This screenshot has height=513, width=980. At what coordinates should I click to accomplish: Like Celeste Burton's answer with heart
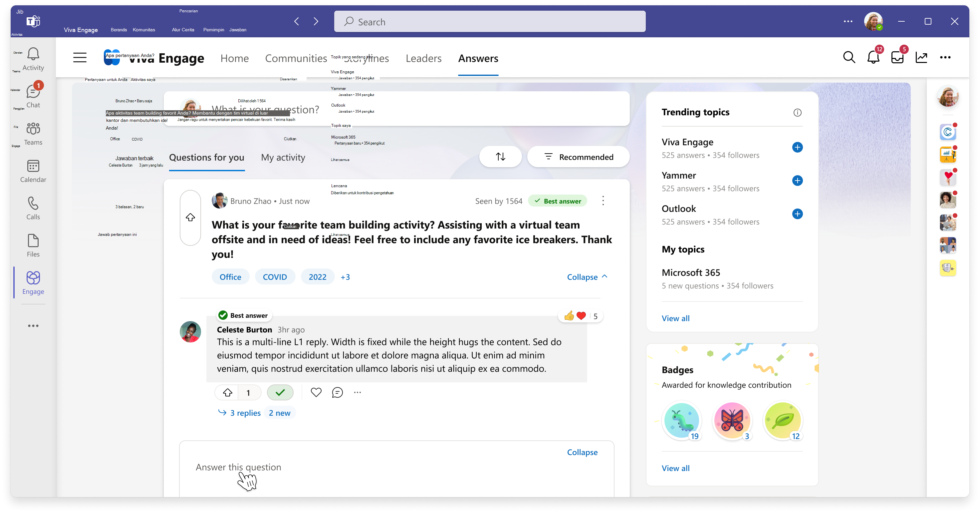[x=316, y=392]
